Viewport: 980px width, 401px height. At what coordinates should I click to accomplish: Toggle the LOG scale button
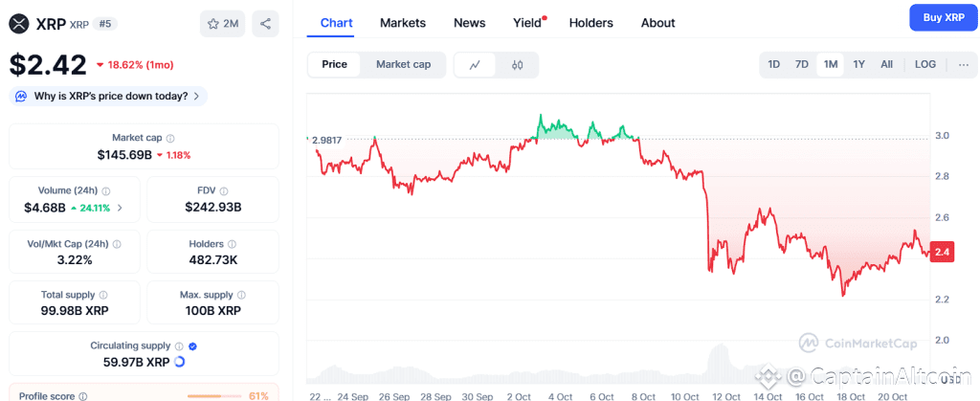click(925, 64)
